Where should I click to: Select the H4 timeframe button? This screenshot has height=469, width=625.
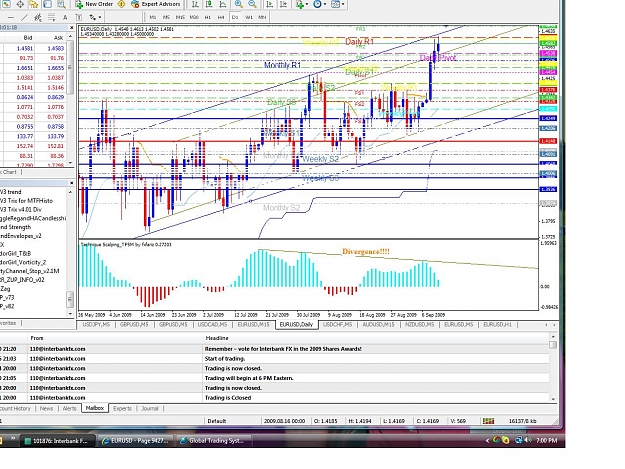[221, 17]
